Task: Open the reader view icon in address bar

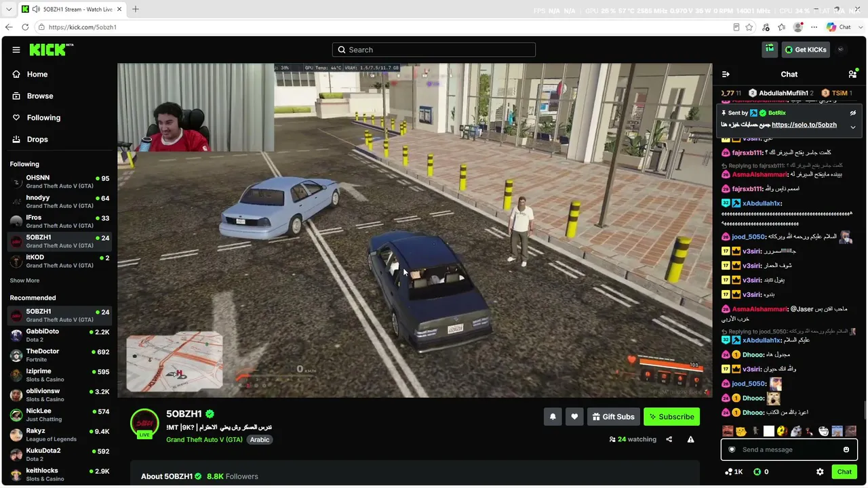Action: [736, 27]
